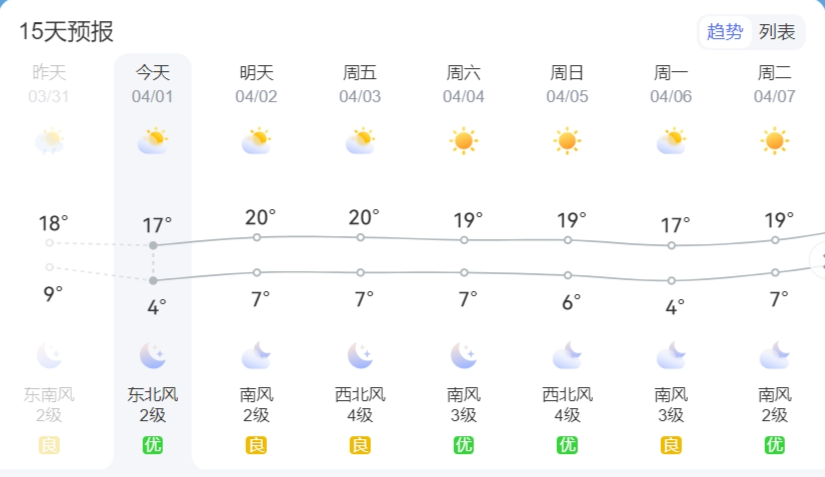
Task: Click the moon icon for 周五 night
Action: pyautogui.click(x=360, y=355)
